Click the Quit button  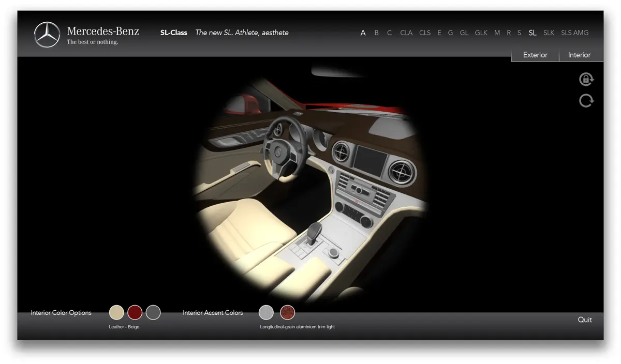585,320
